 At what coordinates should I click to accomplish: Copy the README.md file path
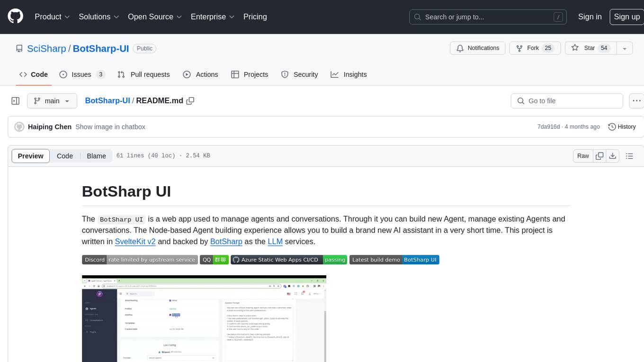click(190, 101)
